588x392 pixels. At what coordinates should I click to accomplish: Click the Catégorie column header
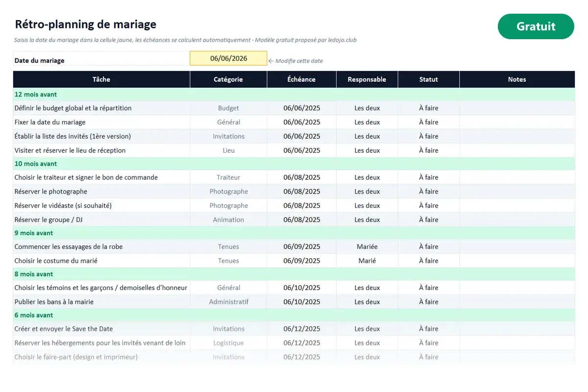point(228,79)
